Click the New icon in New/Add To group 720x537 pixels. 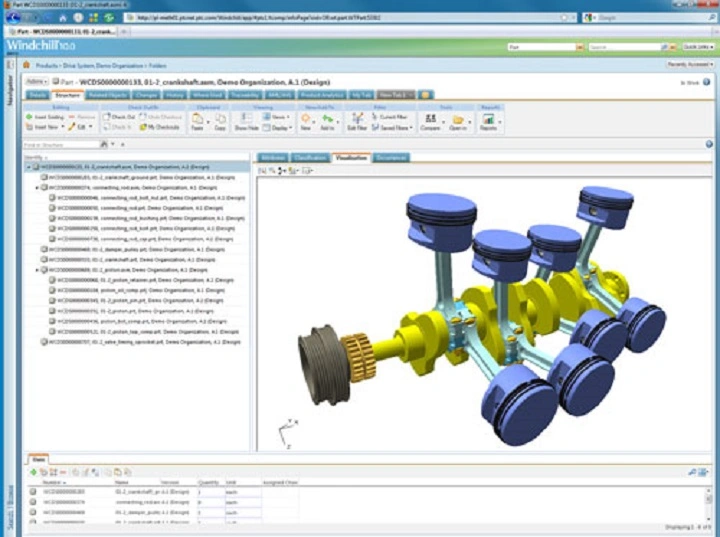305,122
